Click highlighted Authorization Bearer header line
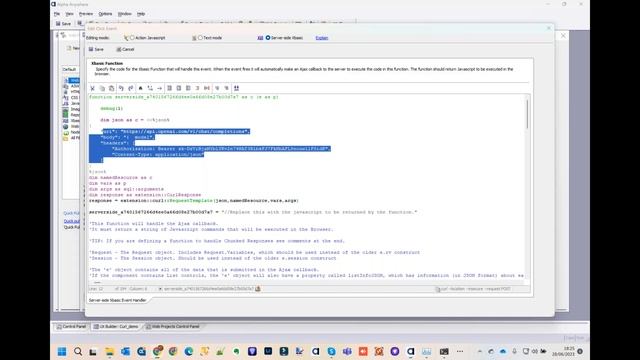Screen dimensions: 640x360 tap(221, 149)
